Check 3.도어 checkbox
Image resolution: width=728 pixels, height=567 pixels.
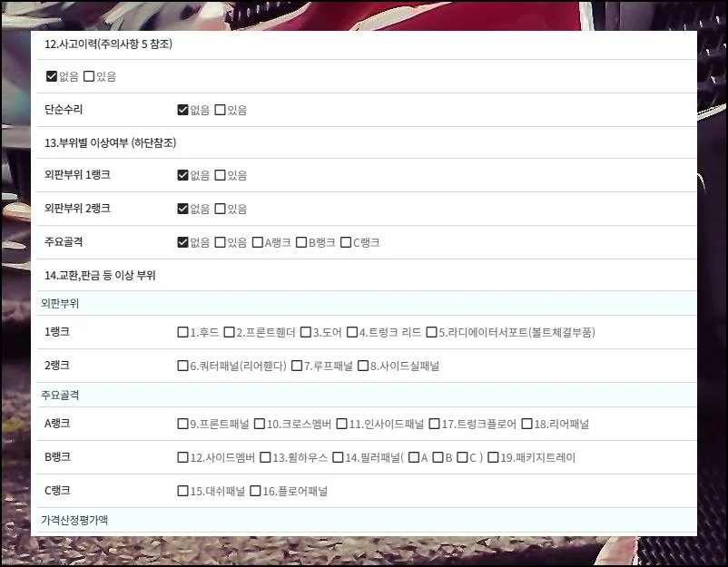click(x=306, y=332)
